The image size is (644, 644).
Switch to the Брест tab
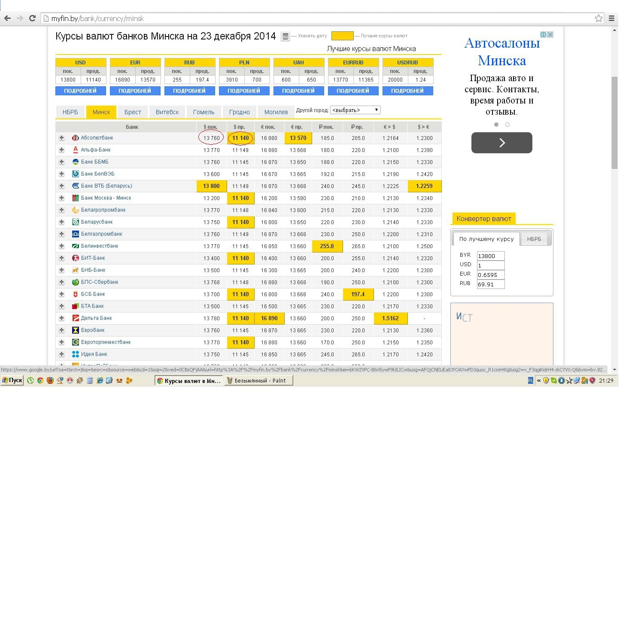pos(133,112)
